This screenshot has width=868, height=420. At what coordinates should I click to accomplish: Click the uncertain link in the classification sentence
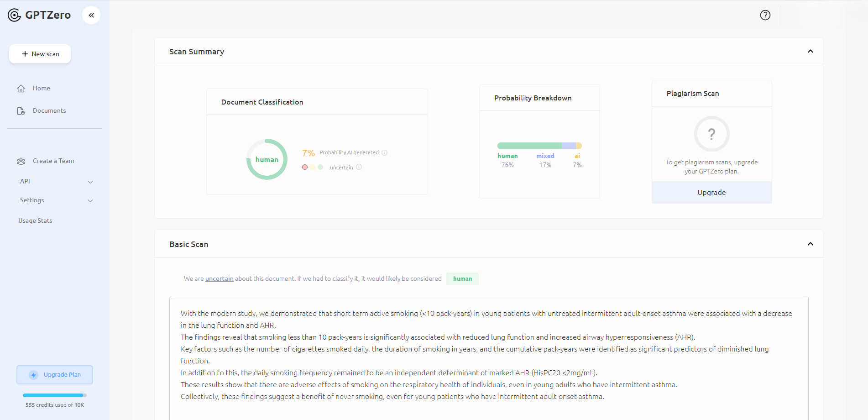coord(219,278)
